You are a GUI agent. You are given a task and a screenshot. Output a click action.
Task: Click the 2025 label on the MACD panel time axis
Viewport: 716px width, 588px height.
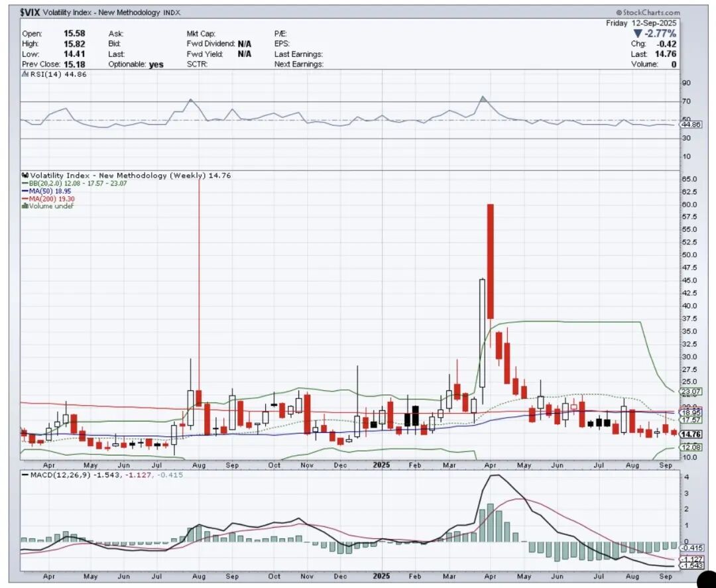click(x=381, y=576)
